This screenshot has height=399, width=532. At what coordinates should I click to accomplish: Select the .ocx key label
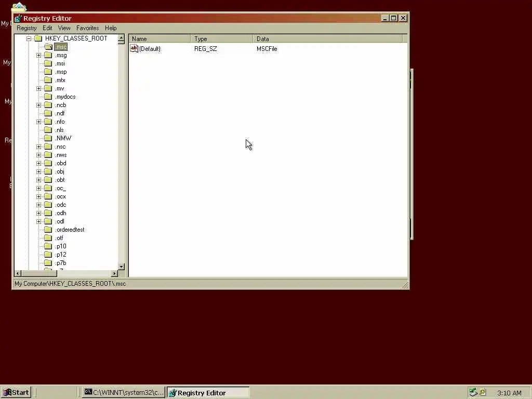click(x=60, y=197)
